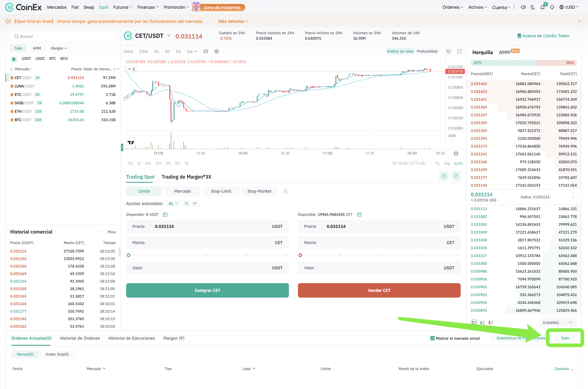The image size is (588, 389).
Task: Click Comprar CET button
Action: [208, 290]
